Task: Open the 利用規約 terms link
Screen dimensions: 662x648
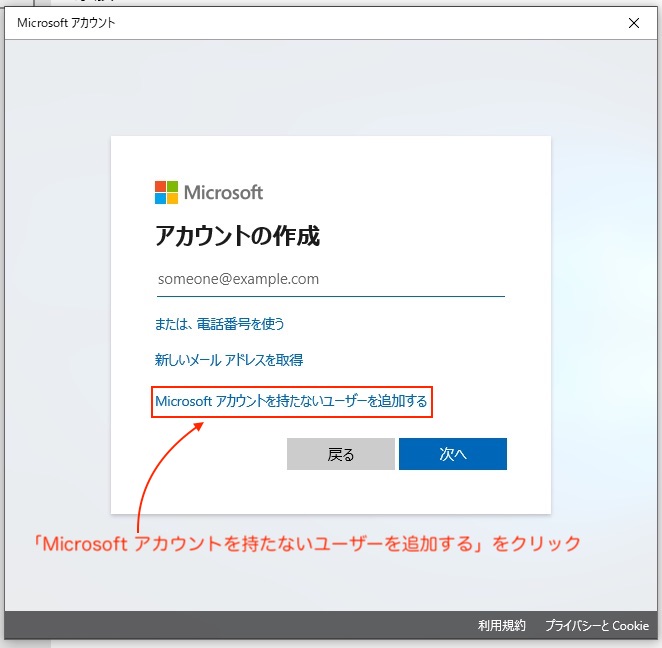Action: point(502,625)
